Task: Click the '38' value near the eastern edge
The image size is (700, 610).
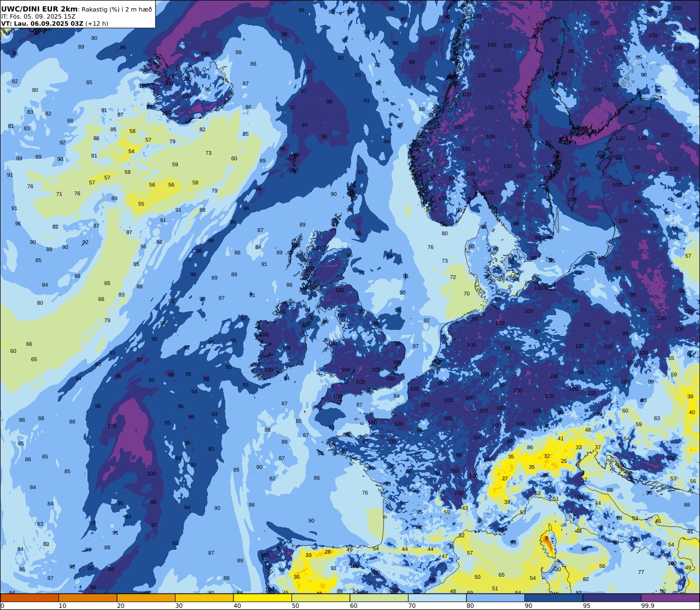Action: [x=690, y=396]
